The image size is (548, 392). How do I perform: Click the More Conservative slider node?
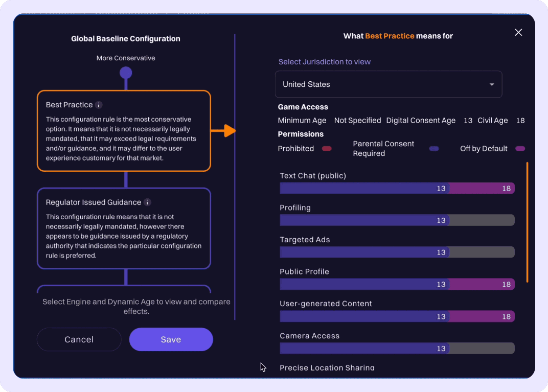coord(126,73)
